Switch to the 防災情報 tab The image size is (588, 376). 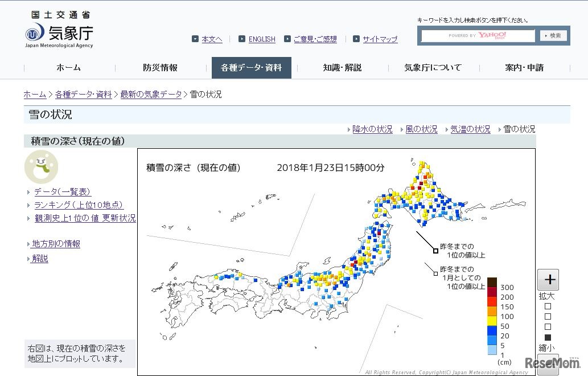click(161, 67)
